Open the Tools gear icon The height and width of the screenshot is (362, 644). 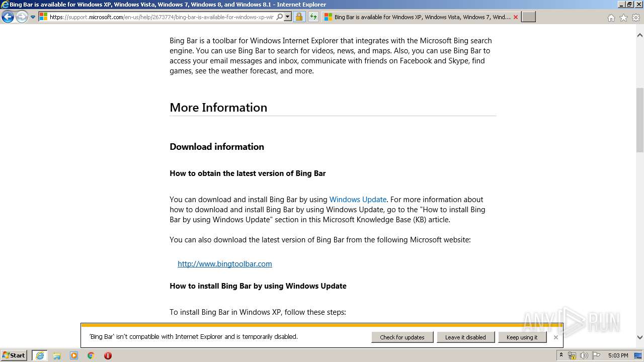point(636,18)
